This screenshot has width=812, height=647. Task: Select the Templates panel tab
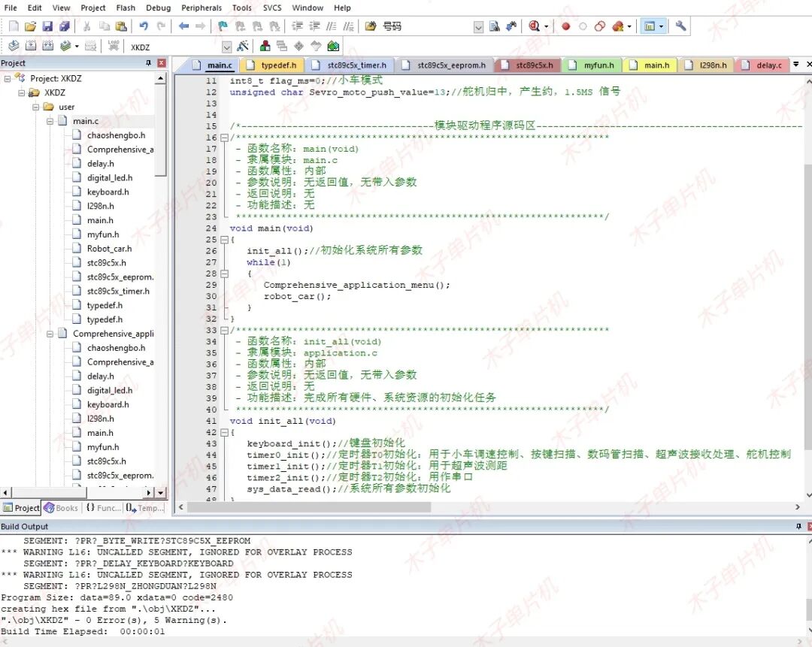click(x=145, y=508)
